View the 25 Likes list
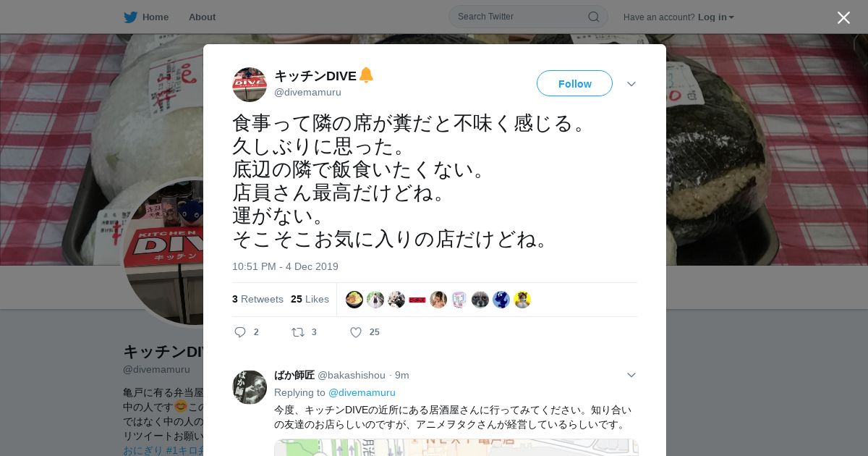Image resolution: width=868 pixels, height=456 pixels. [x=310, y=299]
